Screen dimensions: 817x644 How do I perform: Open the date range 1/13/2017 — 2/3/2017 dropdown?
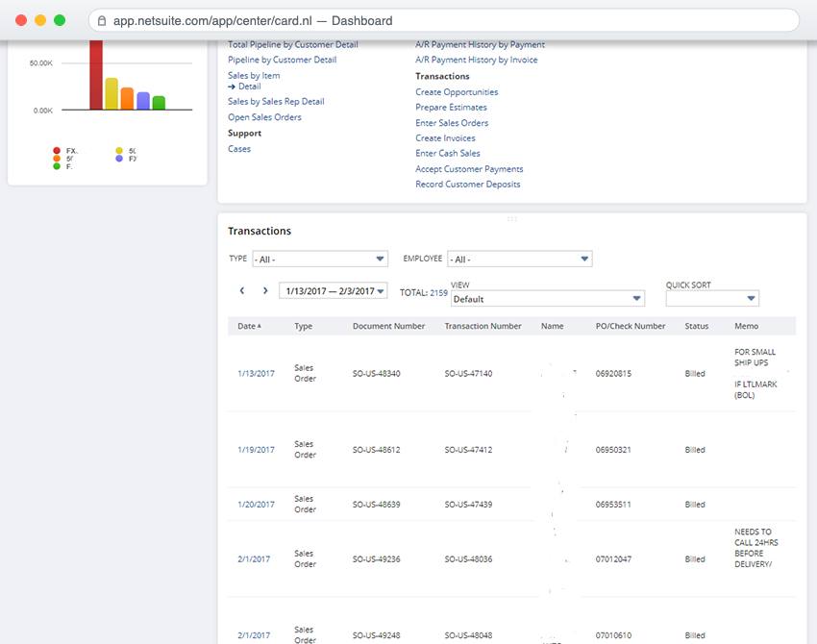click(334, 290)
